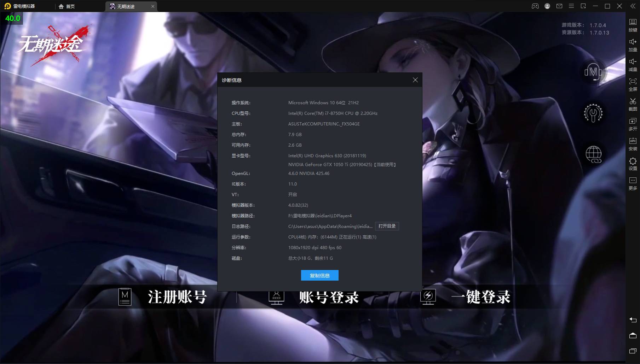Expand the 更多 (more) sidebar options
The height and width of the screenshot is (364, 640).
coord(633,183)
